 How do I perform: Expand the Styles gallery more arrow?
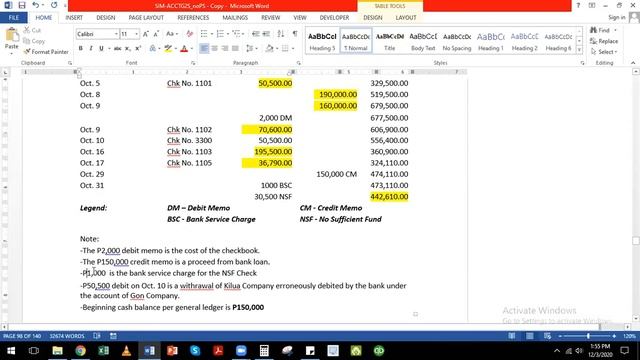tap(579, 50)
